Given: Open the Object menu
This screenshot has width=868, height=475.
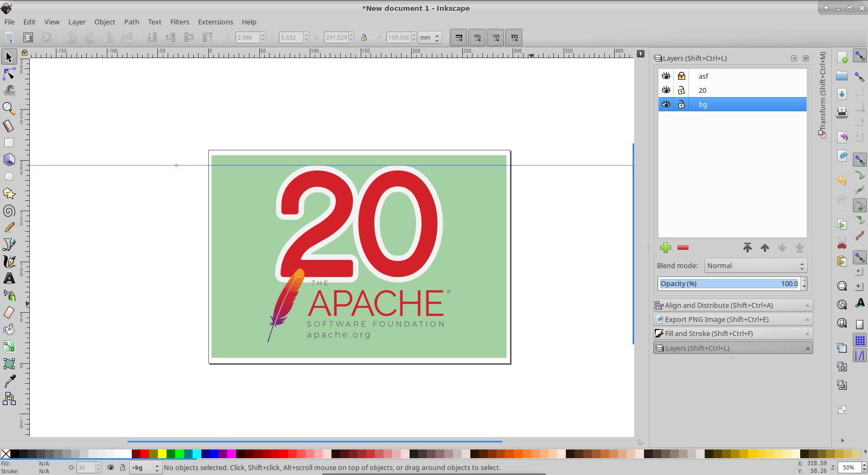Looking at the screenshot, I should (105, 22).
